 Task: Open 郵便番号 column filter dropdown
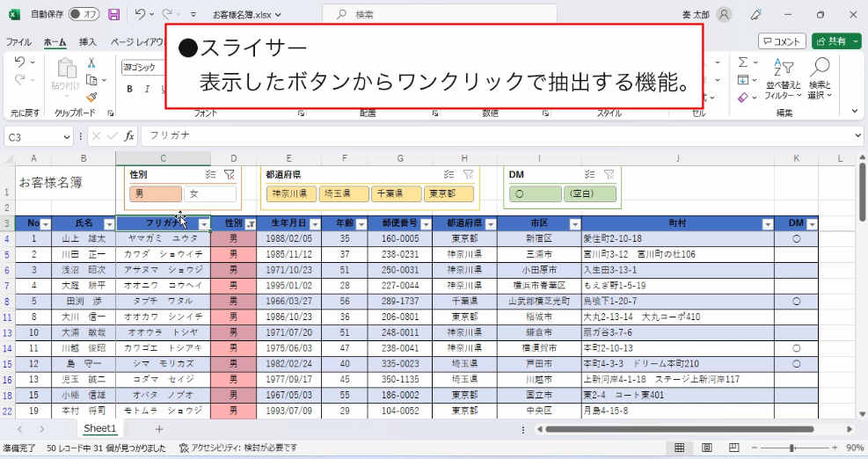[x=426, y=224]
